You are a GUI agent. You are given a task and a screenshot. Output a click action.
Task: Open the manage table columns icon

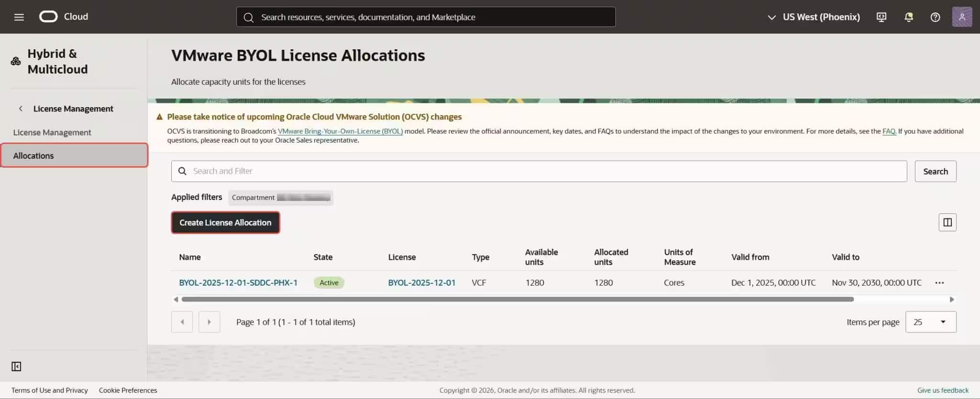[947, 222]
